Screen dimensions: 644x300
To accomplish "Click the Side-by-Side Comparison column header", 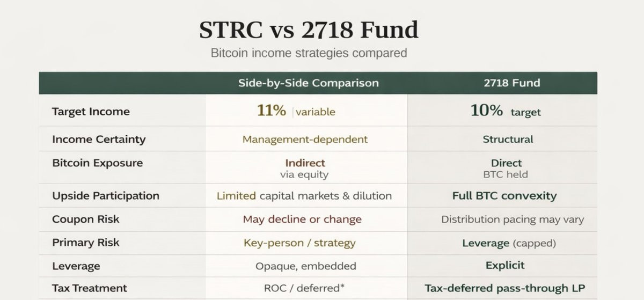I will point(309,83).
